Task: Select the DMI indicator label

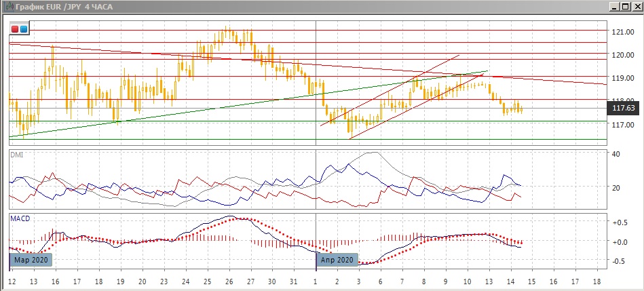Action: 16,155
